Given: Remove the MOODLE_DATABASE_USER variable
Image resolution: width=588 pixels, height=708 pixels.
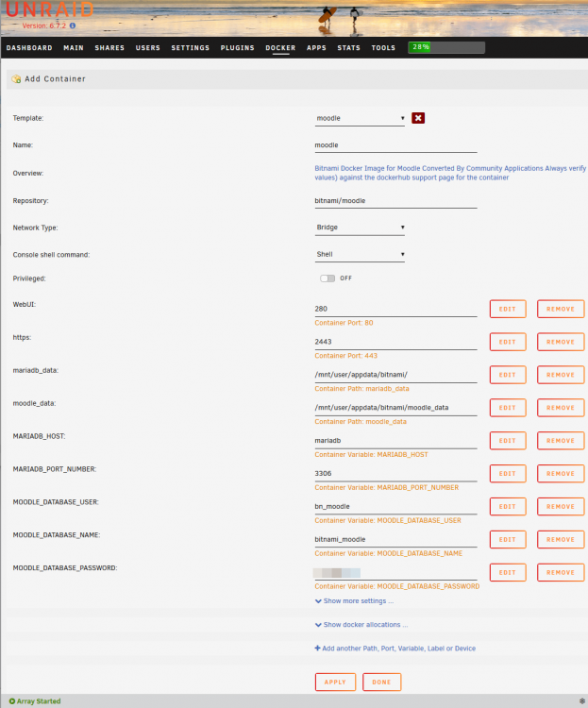Looking at the screenshot, I should coord(561,507).
